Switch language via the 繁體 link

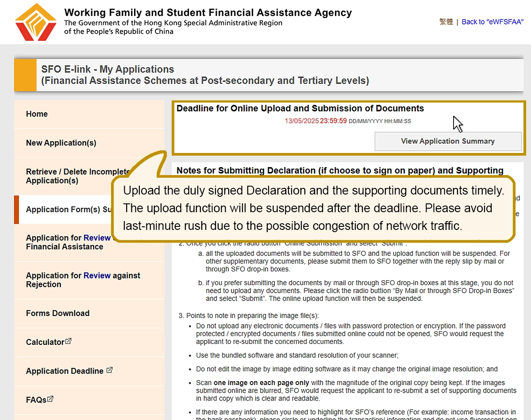[x=446, y=22]
